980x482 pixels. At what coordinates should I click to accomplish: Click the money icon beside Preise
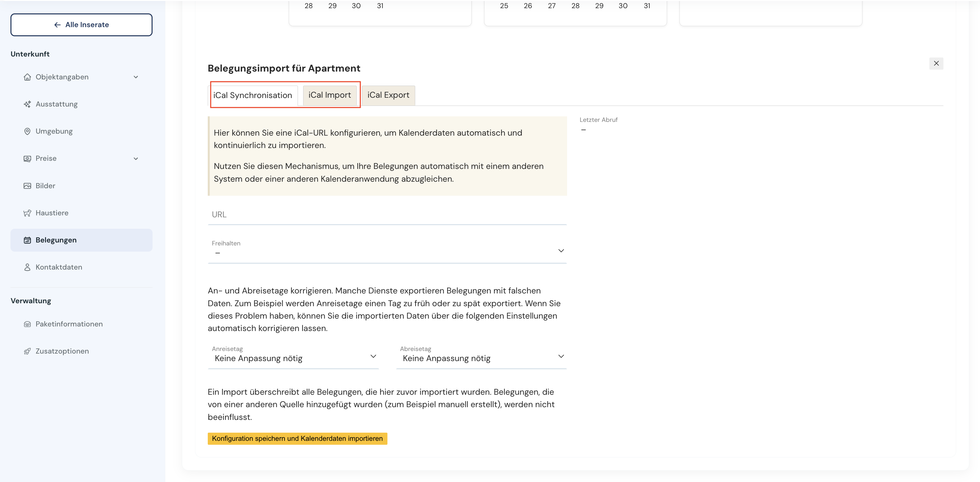coord(27,158)
